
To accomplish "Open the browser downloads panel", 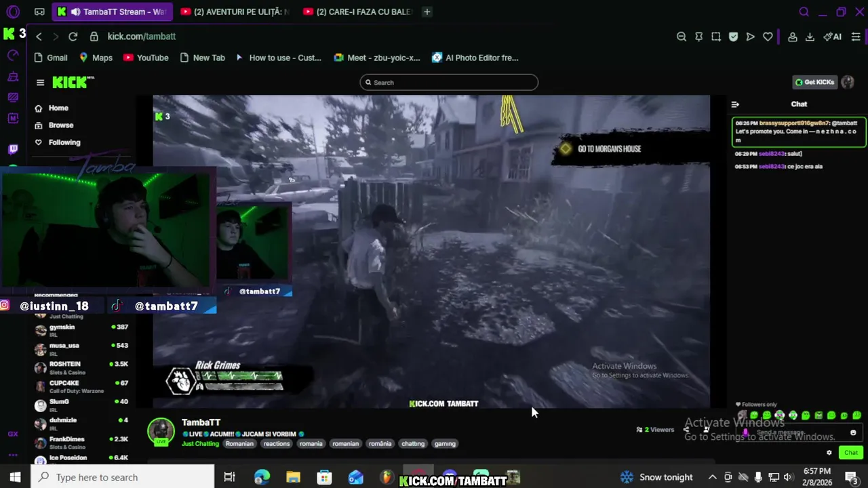I will click(x=810, y=37).
